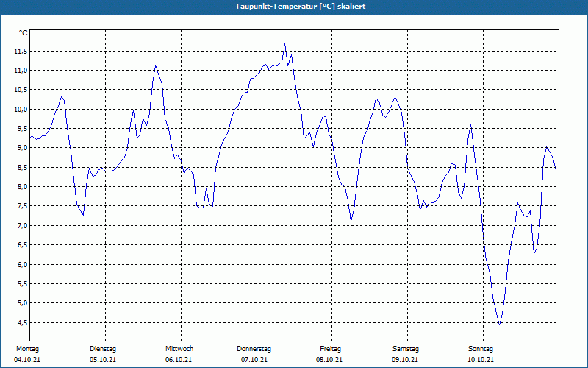This screenshot has width=588, height=368.
Task: Click the 9,0 y-axis label
Action: pyautogui.click(x=22, y=148)
